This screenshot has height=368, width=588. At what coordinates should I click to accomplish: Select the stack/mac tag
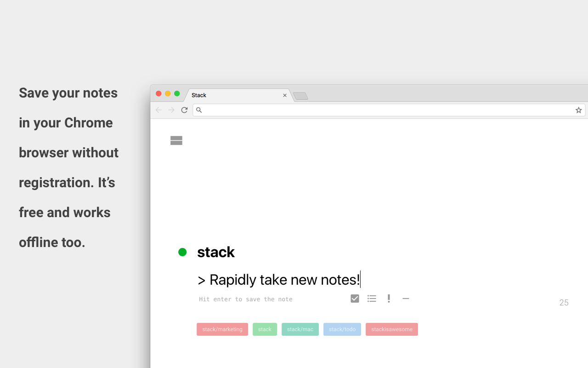[300, 329]
